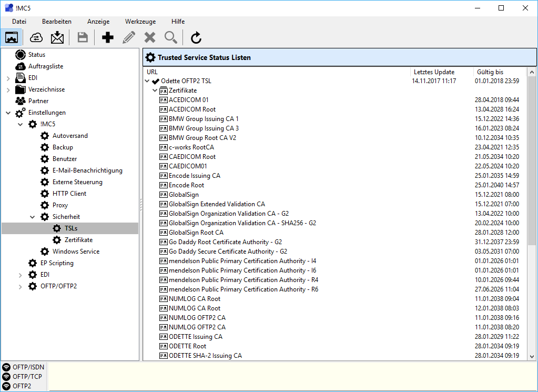Open the Backup settings

pos(63,147)
